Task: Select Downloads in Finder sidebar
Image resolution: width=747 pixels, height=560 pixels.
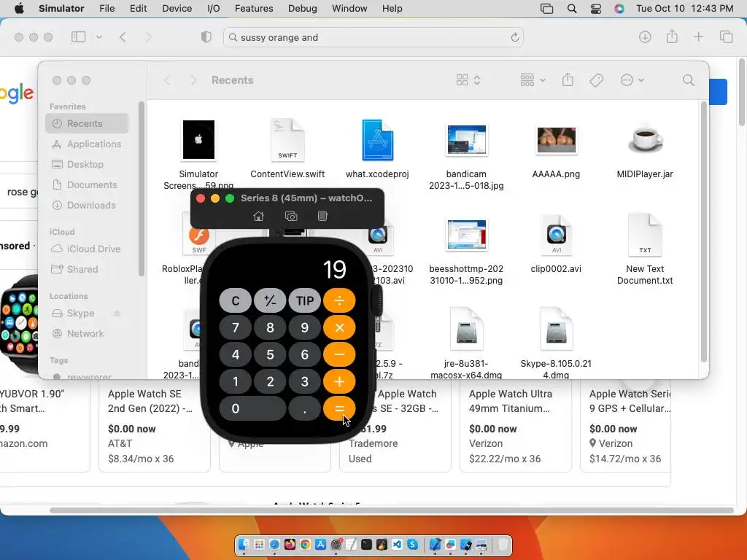Action: (x=87, y=205)
